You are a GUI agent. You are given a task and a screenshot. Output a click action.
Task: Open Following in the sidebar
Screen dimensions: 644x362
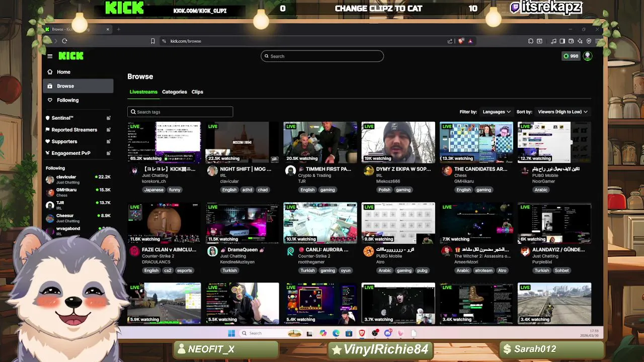coord(78,100)
